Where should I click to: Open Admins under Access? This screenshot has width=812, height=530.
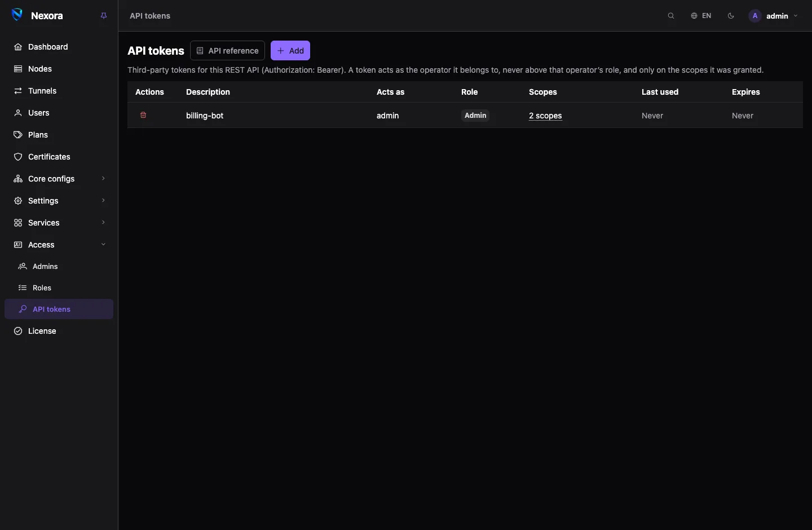(59, 266)
